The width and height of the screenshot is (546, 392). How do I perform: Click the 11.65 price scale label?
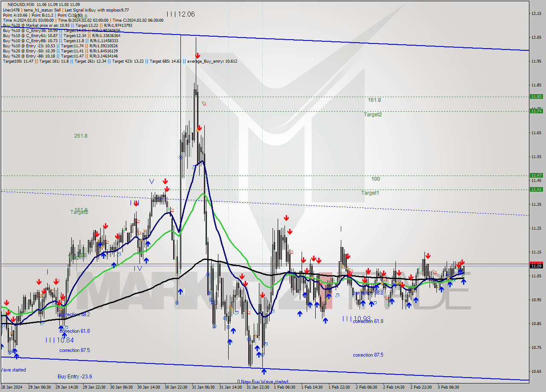coord(536,133)
